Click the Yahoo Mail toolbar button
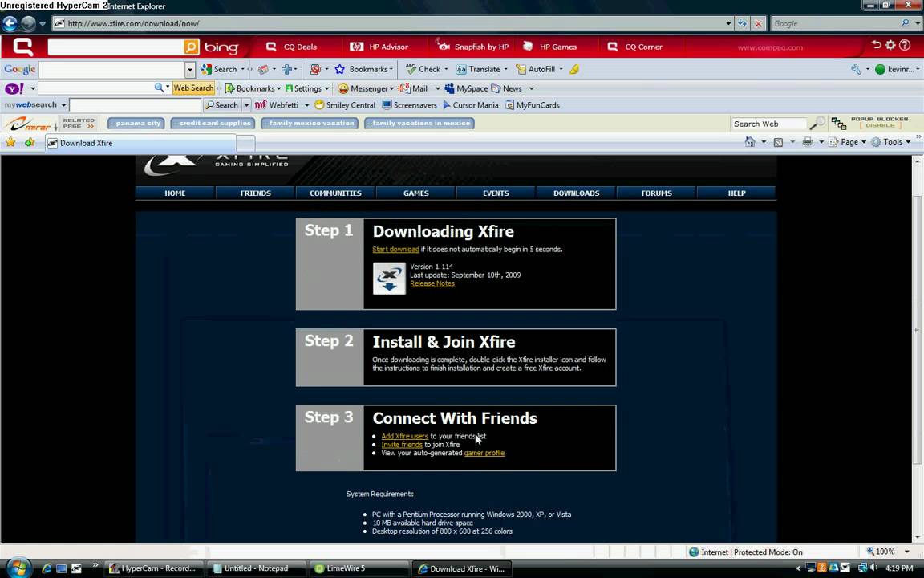Image resolution: width=924 pixels, height=578 pixels. (413, 88)
